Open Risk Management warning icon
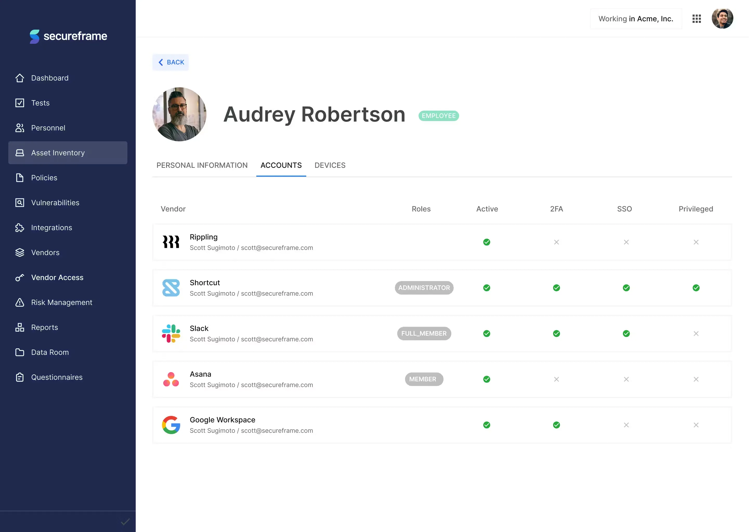 [20, 302]
